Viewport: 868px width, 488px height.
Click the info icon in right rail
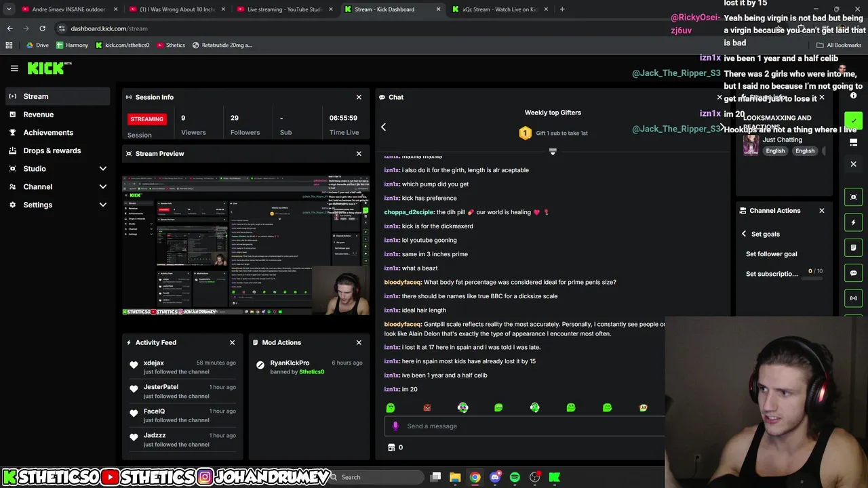click(854, 96)
